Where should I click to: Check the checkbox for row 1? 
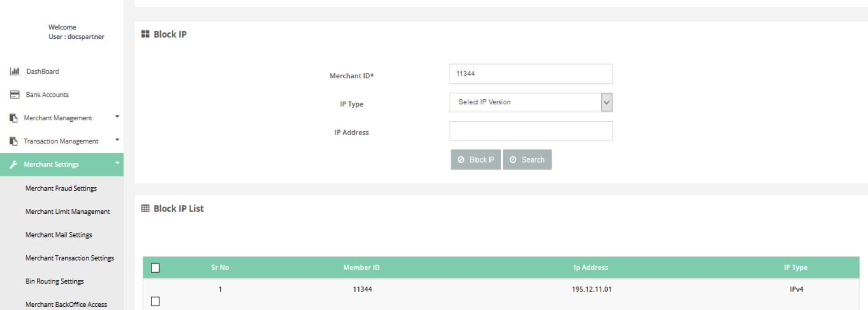coord(155,301)
